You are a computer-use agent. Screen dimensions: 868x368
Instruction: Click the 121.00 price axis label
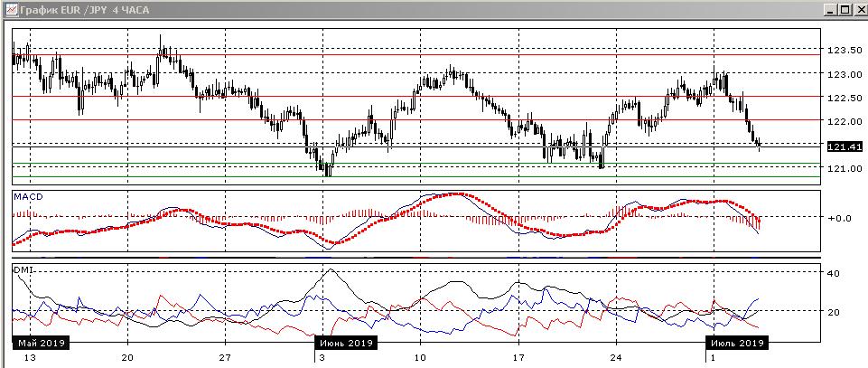(x=841, y=169)
